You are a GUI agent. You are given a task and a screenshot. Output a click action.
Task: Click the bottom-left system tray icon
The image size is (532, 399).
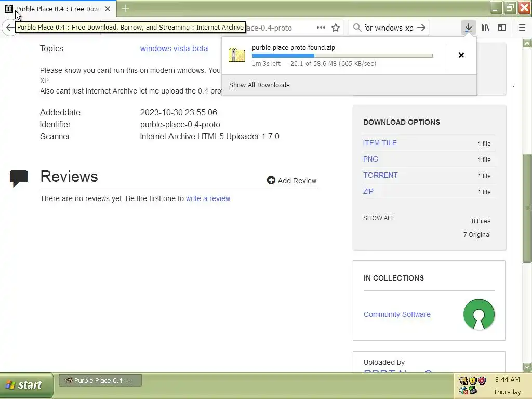(x=463, y=390)
